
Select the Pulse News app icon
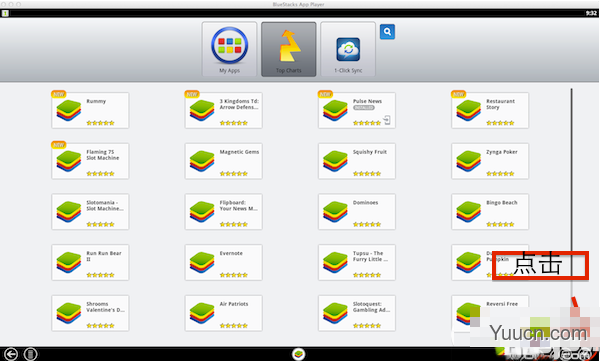click(x=335, y=111)
